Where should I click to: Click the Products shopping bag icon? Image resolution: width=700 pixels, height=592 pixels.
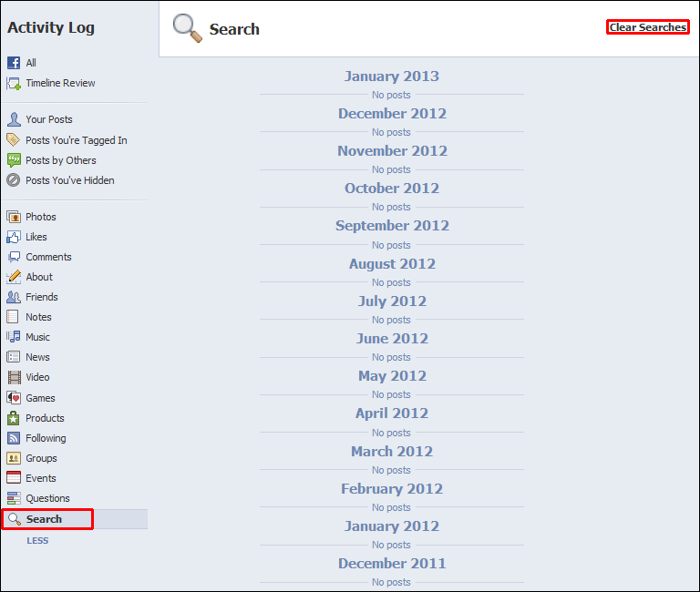14,418
